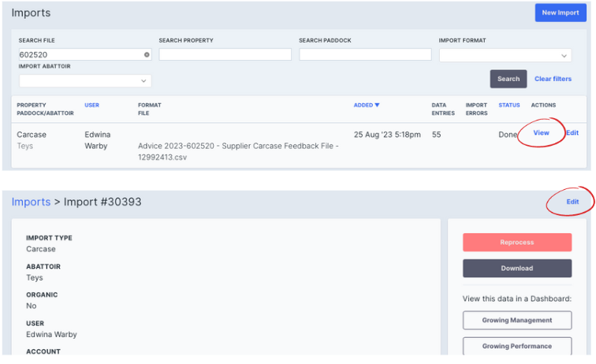Click the Done status text
Image resolution: width=596 pixels, height=364 pixels.
[x=508, y=135]
